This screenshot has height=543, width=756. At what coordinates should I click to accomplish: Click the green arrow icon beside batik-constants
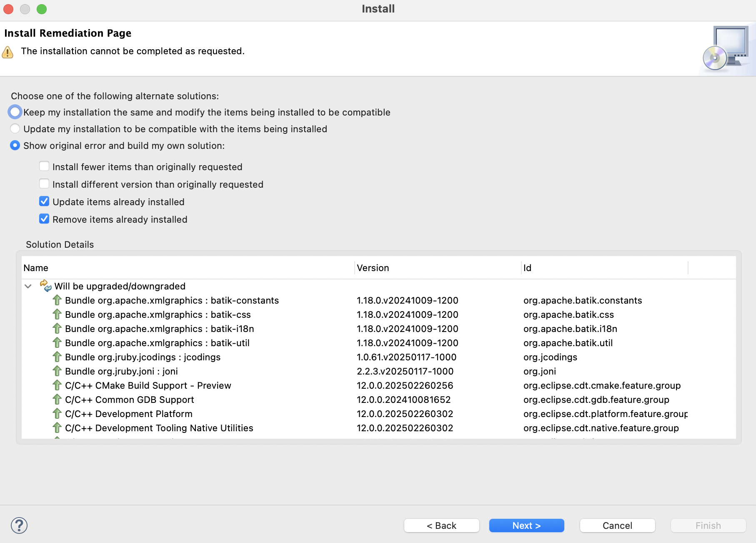click(x=57, y=300)
